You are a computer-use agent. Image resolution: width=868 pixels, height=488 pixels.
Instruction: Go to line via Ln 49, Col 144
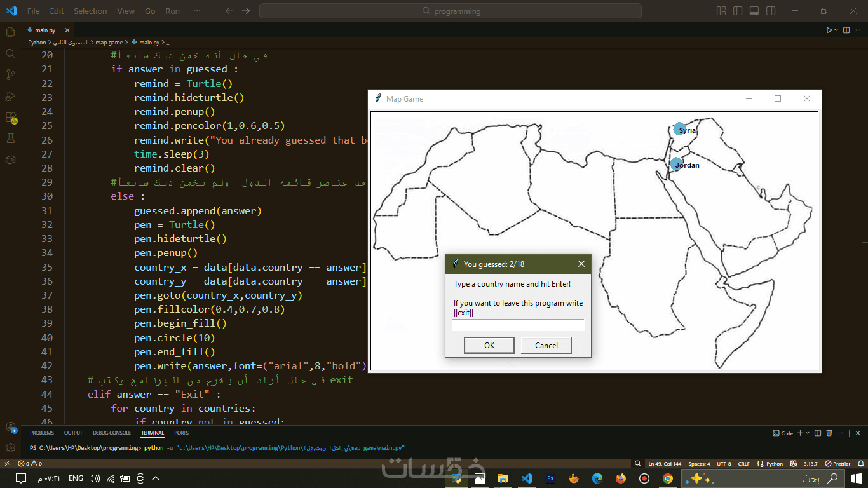(x=665, y=464)
